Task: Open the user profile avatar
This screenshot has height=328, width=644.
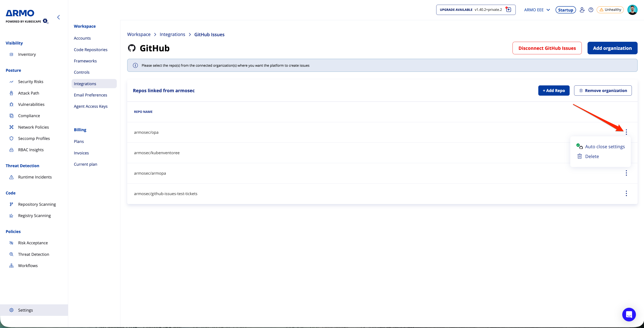Action: coord(632,10)
